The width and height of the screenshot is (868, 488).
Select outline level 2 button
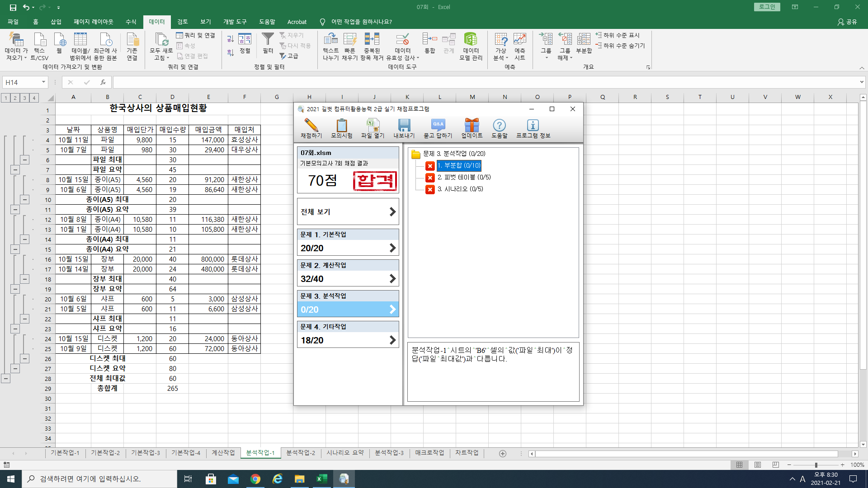15,98
